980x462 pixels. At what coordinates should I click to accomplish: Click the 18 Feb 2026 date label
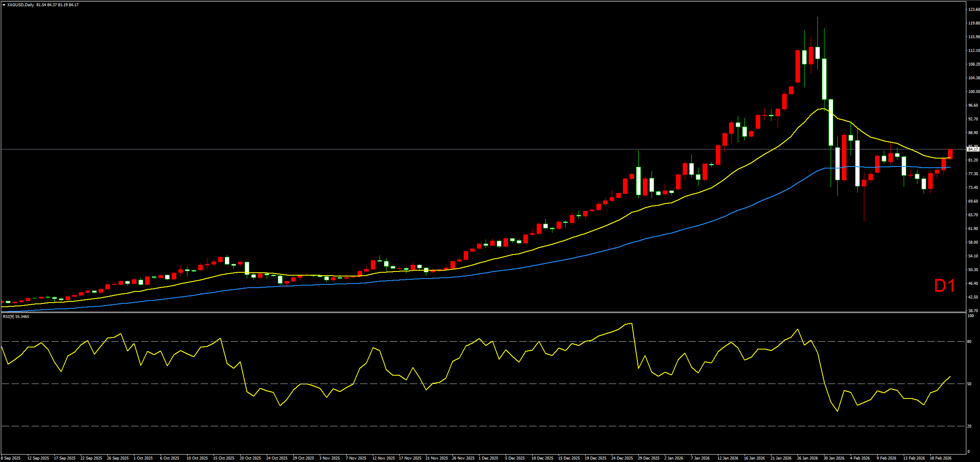(940, 458)
